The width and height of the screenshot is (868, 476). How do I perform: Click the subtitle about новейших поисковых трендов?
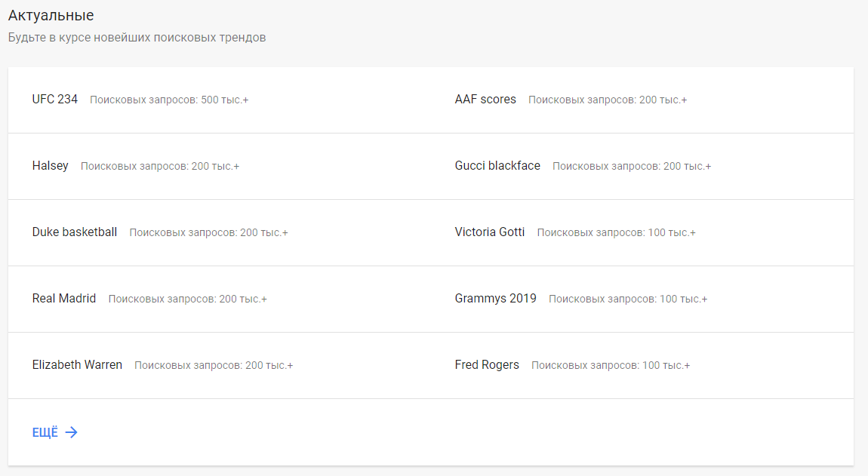click(x=137, y=38)
